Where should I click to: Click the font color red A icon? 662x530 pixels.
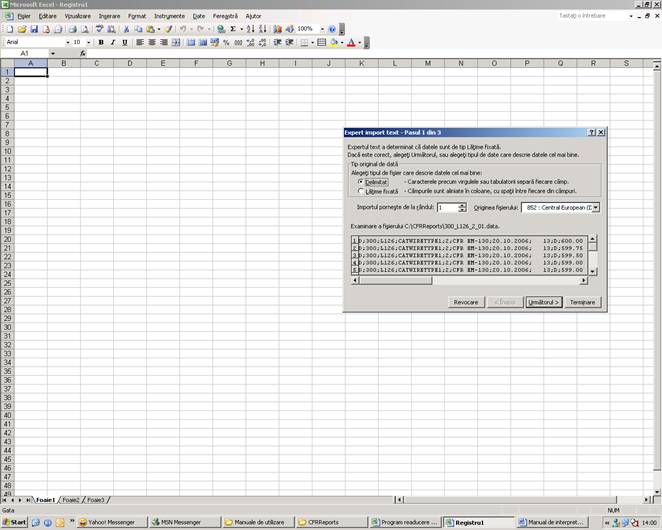tap(350, 42)
